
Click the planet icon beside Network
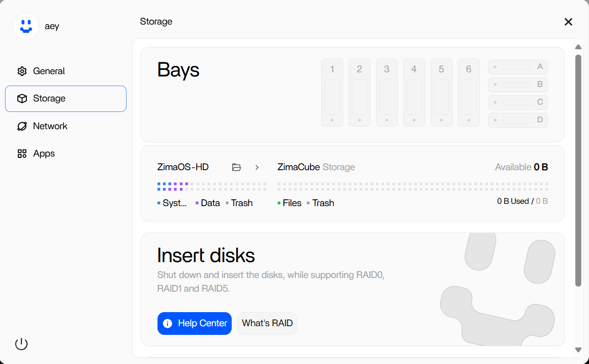(22, 126)
